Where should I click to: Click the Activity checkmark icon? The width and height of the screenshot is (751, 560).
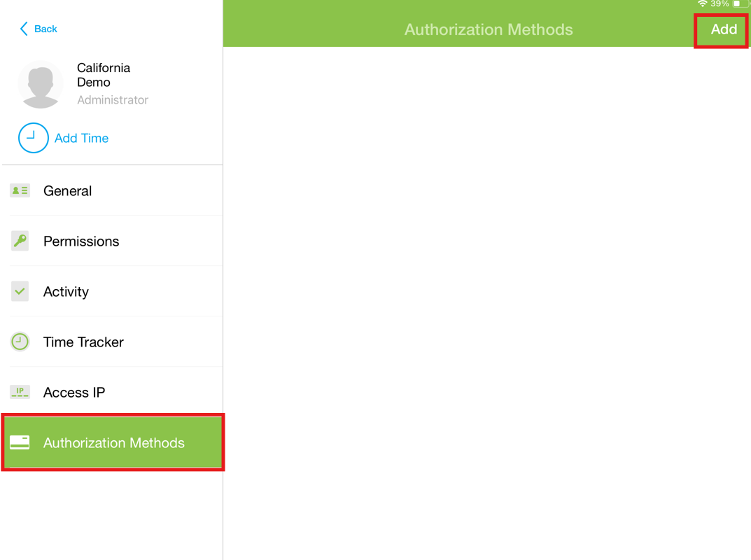[x=20, y=291]
